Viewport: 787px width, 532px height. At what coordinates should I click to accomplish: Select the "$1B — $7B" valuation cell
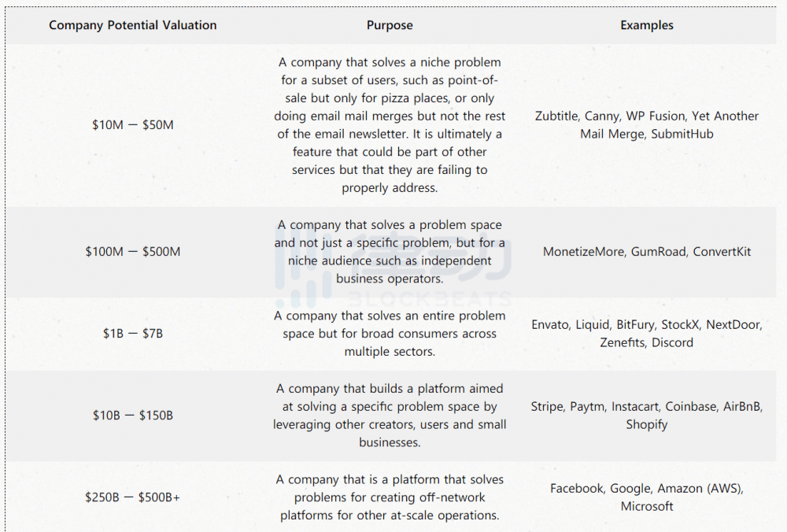[132, 334]
